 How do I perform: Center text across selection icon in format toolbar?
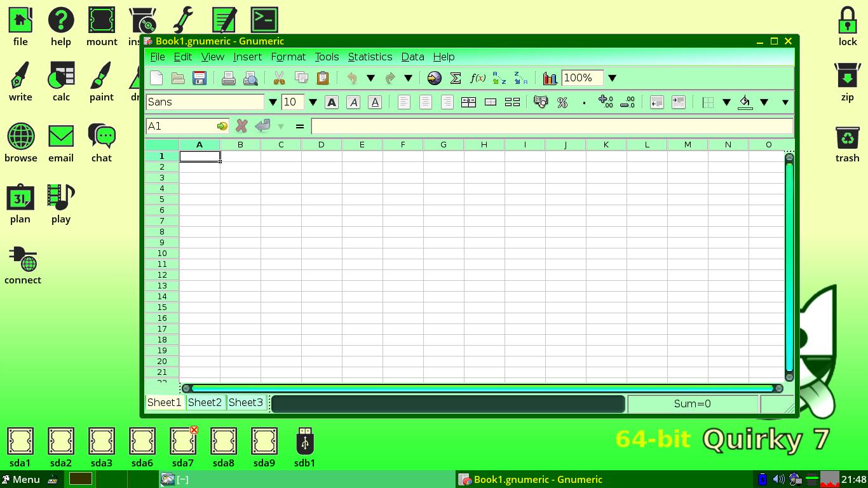[x=468, y=102]
